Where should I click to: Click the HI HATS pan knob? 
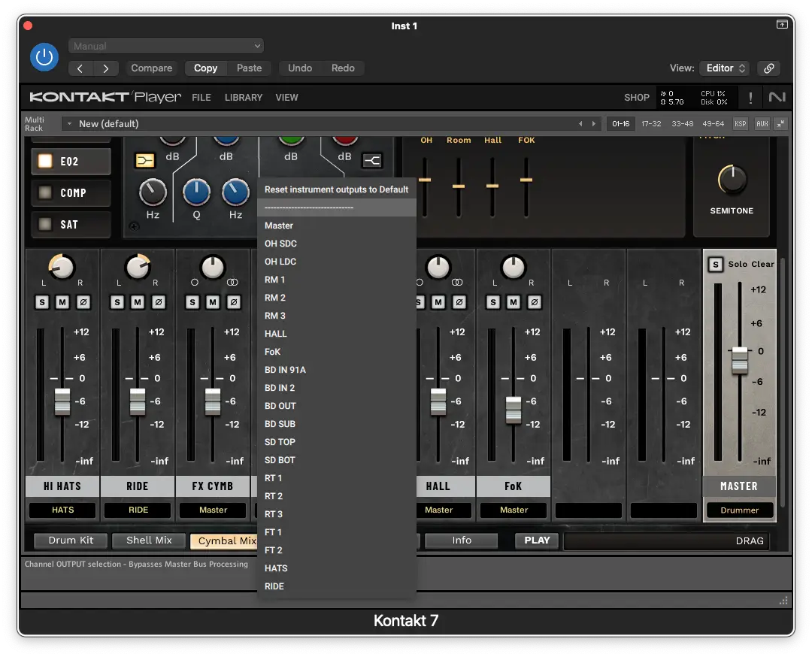(62, 267)
